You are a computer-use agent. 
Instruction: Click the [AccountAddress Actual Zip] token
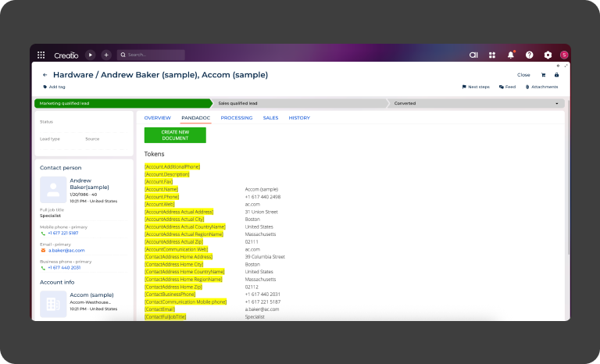[173, 242]
